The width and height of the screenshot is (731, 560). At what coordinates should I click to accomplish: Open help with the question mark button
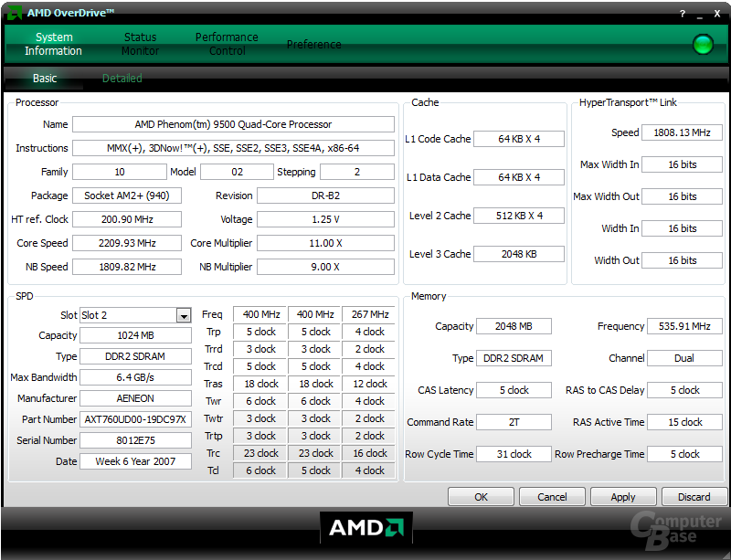[683, 14]
